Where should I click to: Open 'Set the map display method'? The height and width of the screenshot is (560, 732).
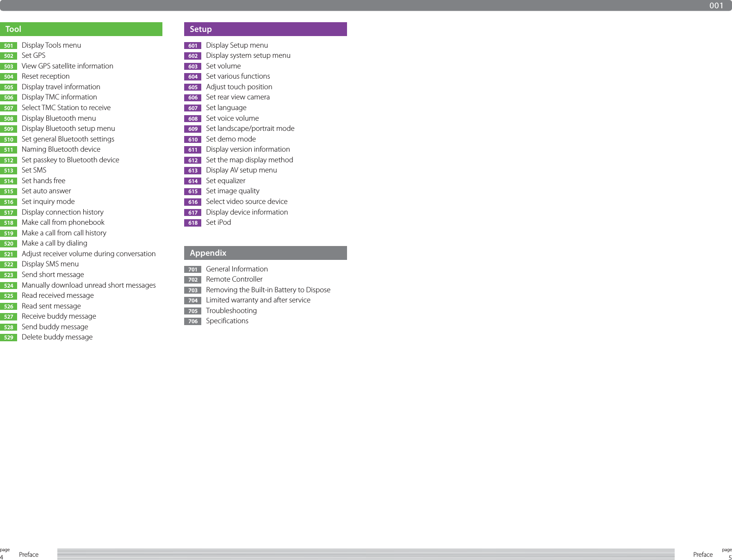coord(249,160)
